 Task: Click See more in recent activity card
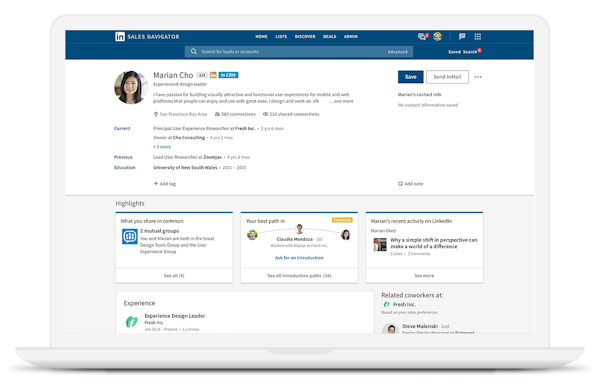click(x=424, y=276)
